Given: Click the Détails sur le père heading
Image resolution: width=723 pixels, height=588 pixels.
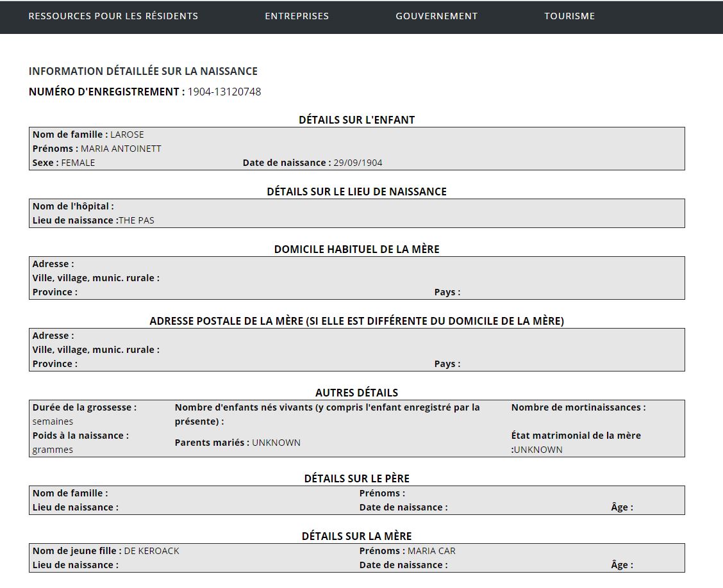Looking at the screenshot, I should [x=357, y=478].
